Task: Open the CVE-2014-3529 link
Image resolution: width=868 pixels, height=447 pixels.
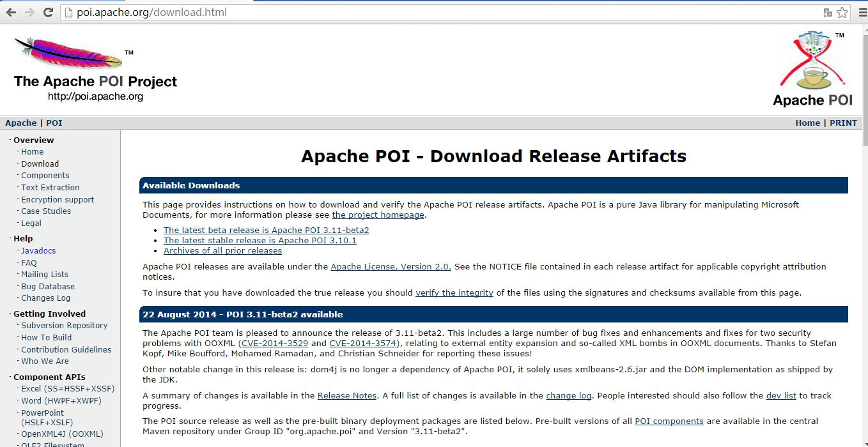Action: click(x=274, y=344)
